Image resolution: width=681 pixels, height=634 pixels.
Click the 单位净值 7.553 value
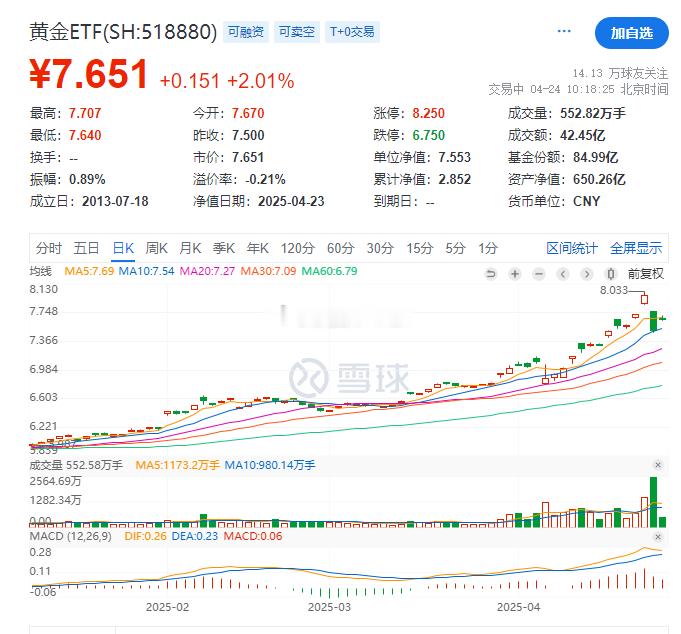454,157
